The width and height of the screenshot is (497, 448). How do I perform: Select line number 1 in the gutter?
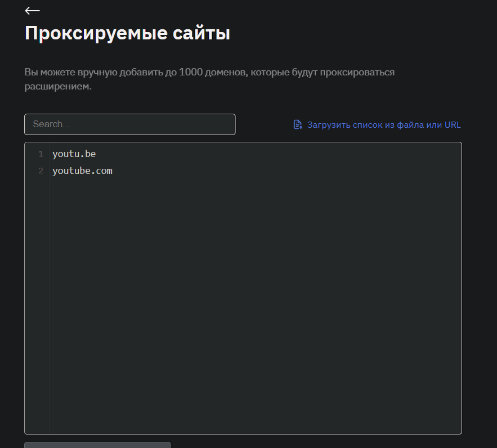coord(40,153)
